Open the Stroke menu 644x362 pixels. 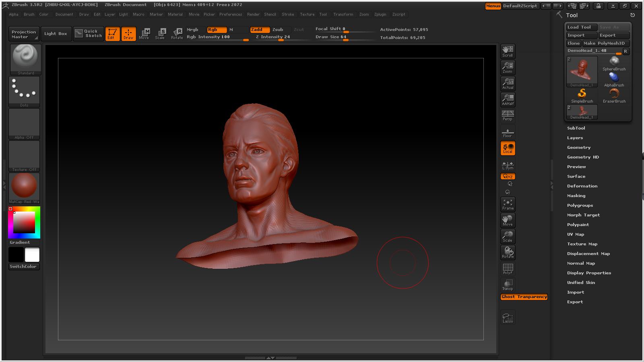pos(288,14)
